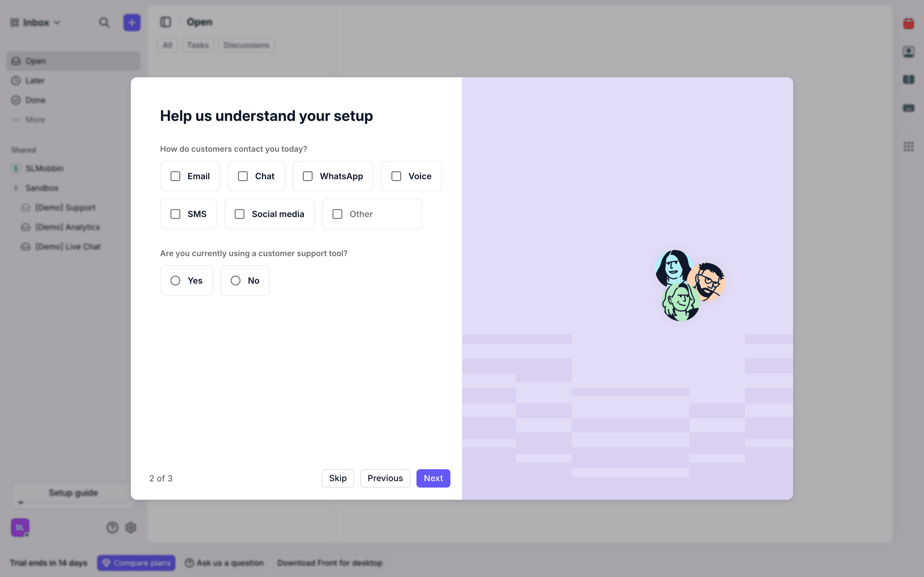This screenshot has width=924, height=577.
Task: Click the search magnifier icon
Action: 104,23
